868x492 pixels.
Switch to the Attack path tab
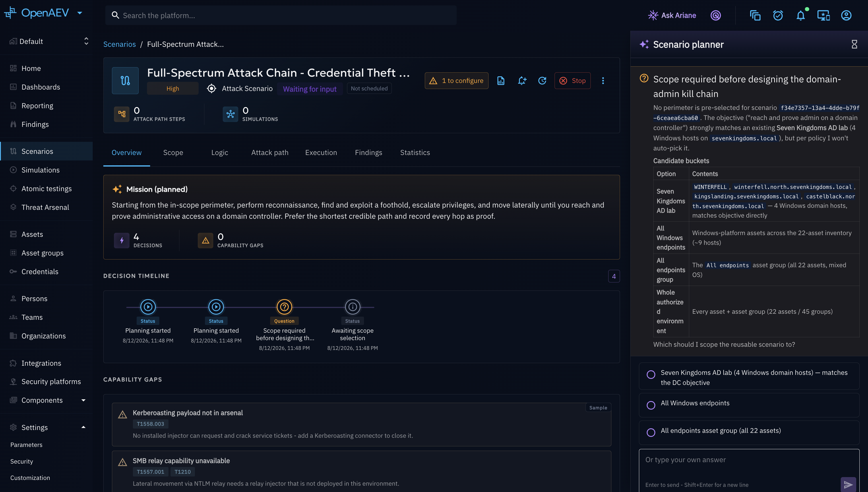270,152
